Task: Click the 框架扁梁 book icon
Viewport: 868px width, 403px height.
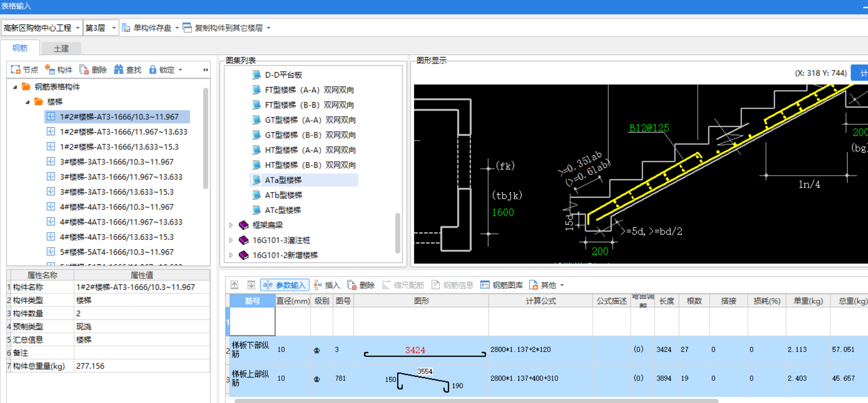Action: (244, 225)
